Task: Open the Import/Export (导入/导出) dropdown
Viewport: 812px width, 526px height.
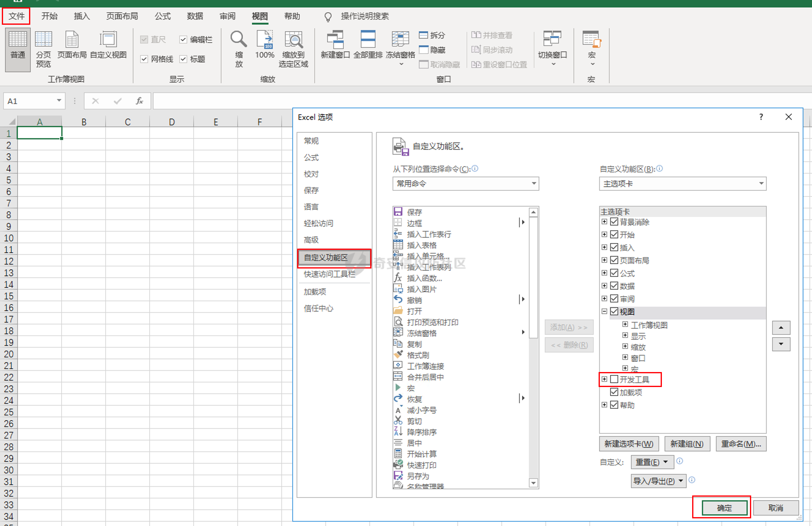Action: click(659, 481)
